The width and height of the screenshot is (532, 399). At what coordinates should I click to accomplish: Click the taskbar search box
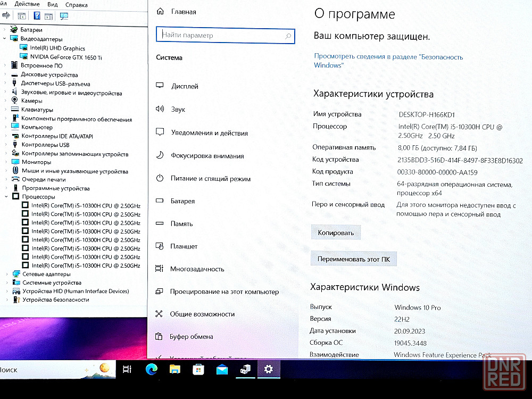57,370
